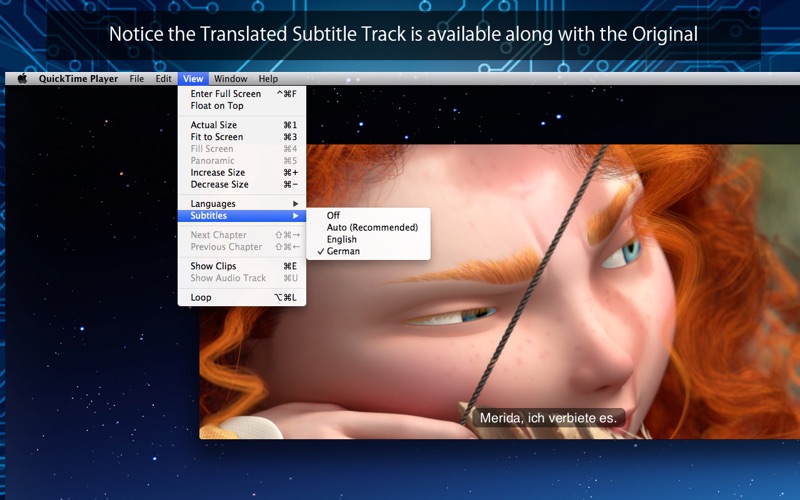This screenshot has width=800, height=500.
Task: Choose Decrease Size
Action: coord(242,184)
